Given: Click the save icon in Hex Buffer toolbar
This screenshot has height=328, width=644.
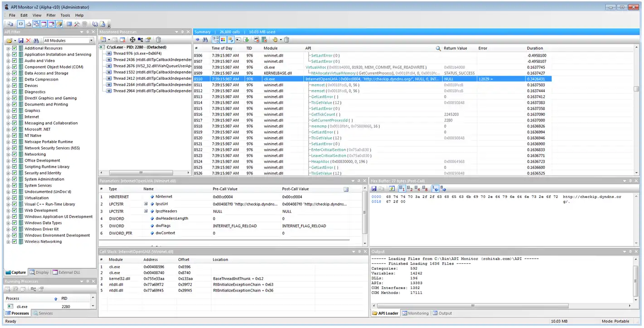Looking at the screenshot, I should tap(374, 188).
